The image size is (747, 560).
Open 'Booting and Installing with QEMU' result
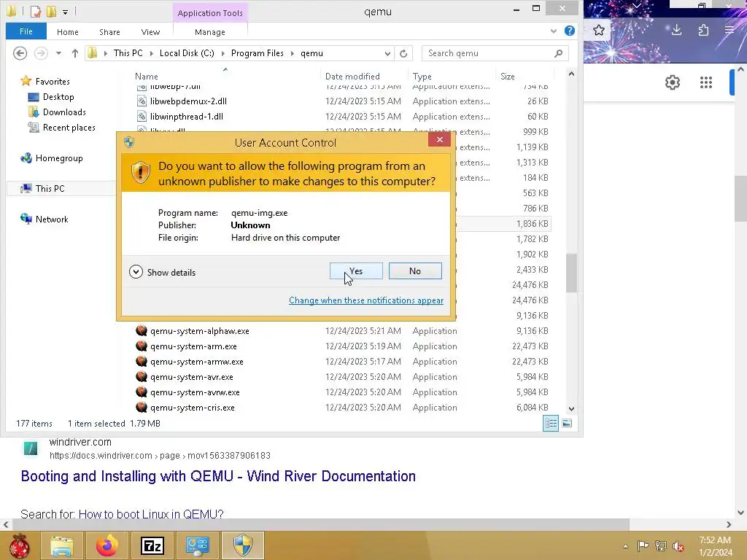[218, 476]
